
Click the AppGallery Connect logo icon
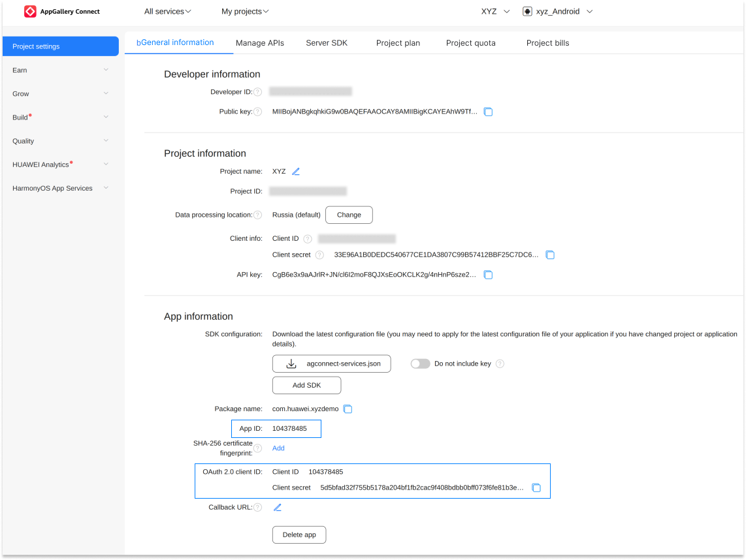click(x=30, y=11)
